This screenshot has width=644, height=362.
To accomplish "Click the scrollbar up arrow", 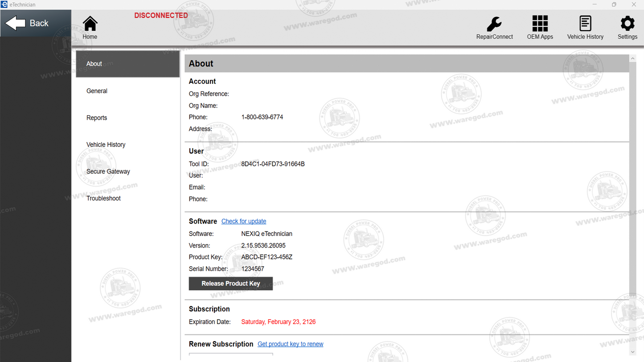I will 632,57.
